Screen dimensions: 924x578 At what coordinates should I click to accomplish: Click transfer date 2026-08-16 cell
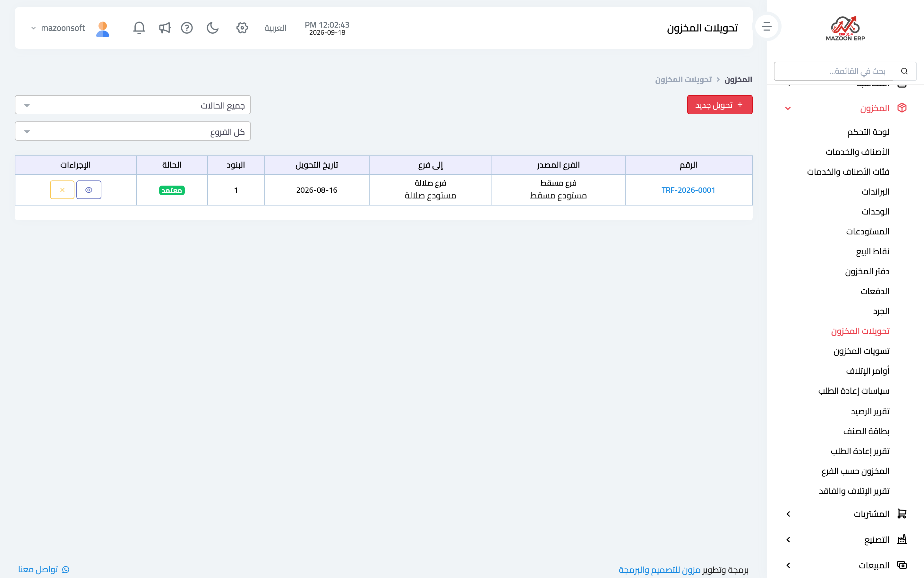(317, 190)
